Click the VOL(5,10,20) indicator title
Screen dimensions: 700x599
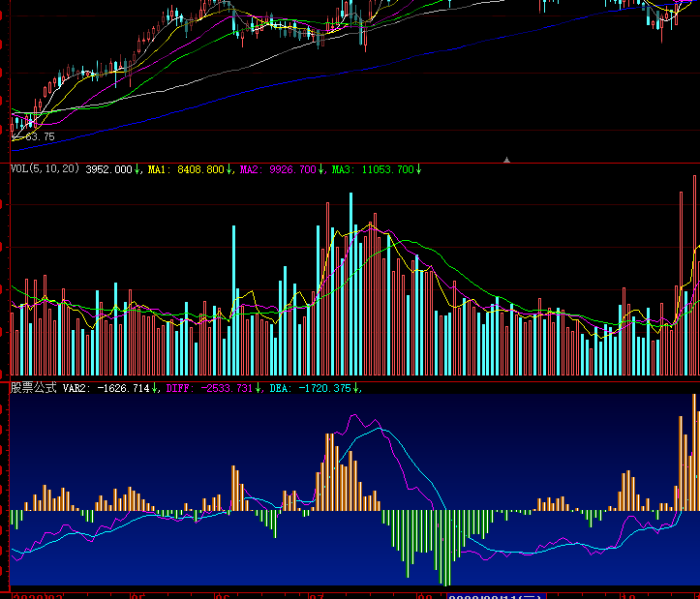click(45, 168)
